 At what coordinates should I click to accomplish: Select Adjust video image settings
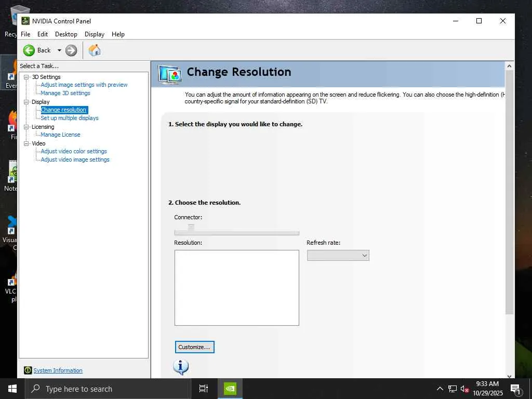click(75, 159)
